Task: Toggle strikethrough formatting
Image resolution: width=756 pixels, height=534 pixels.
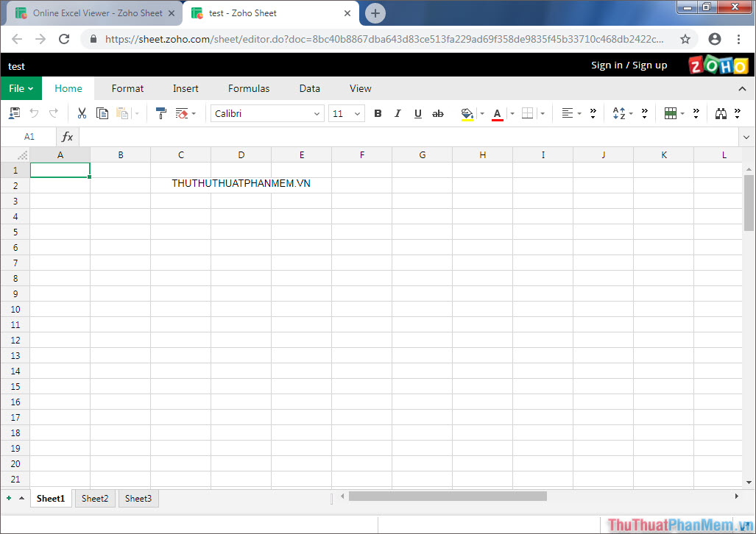Action: (438, 114)
